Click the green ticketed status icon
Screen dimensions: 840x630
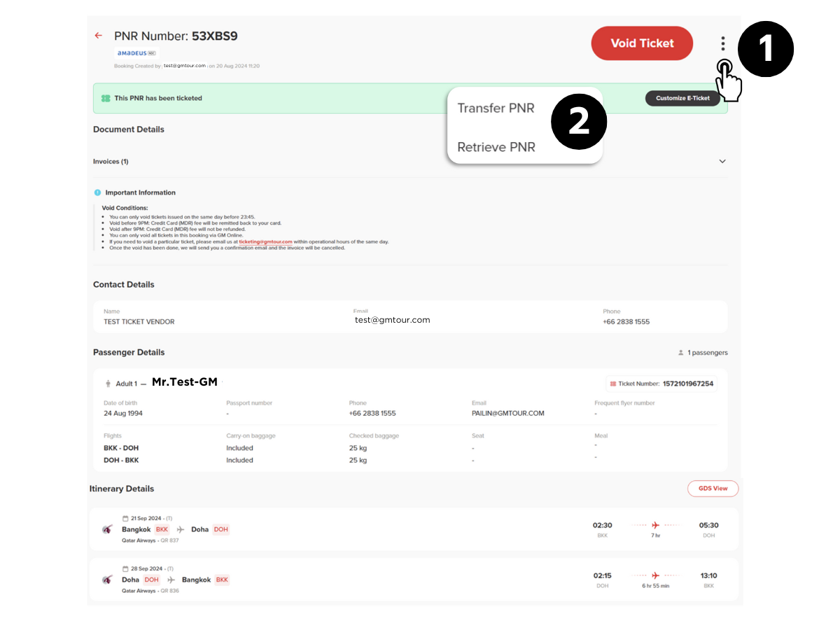click(106, 98)
